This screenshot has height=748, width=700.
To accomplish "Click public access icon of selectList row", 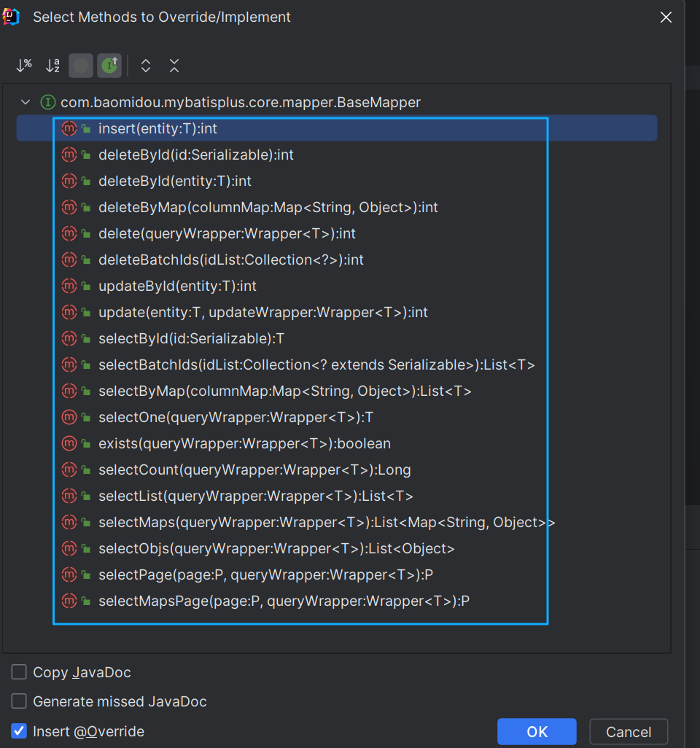I will 86,496.
